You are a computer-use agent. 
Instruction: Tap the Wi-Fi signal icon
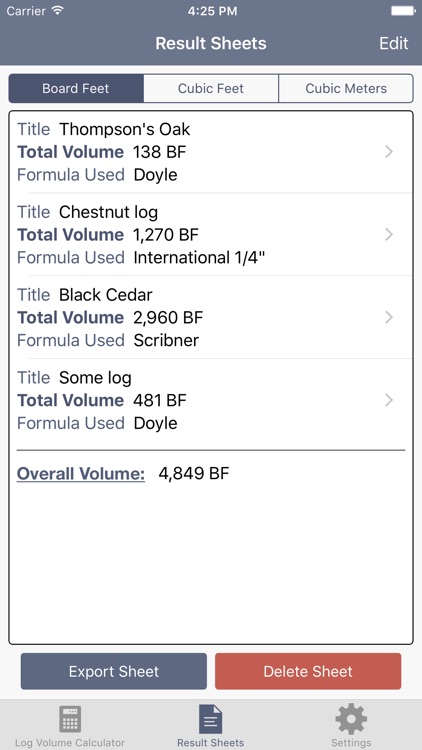coord(57,11)
